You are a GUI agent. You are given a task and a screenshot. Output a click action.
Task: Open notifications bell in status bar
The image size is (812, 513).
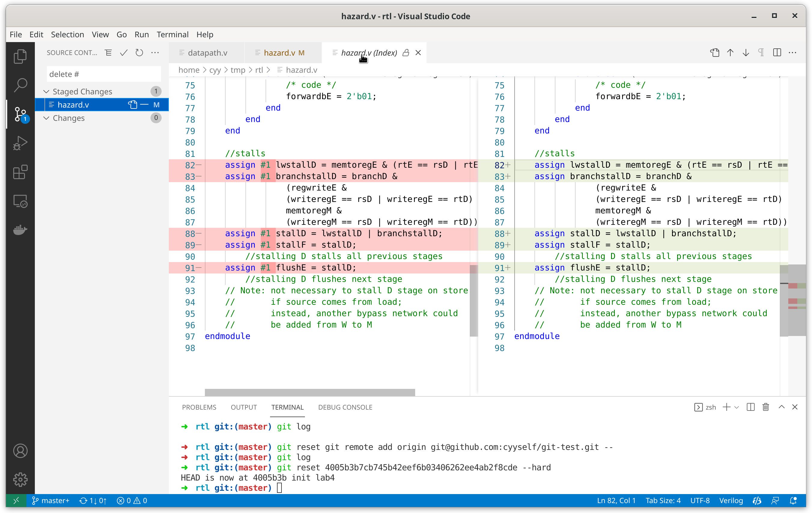point(793,500)
